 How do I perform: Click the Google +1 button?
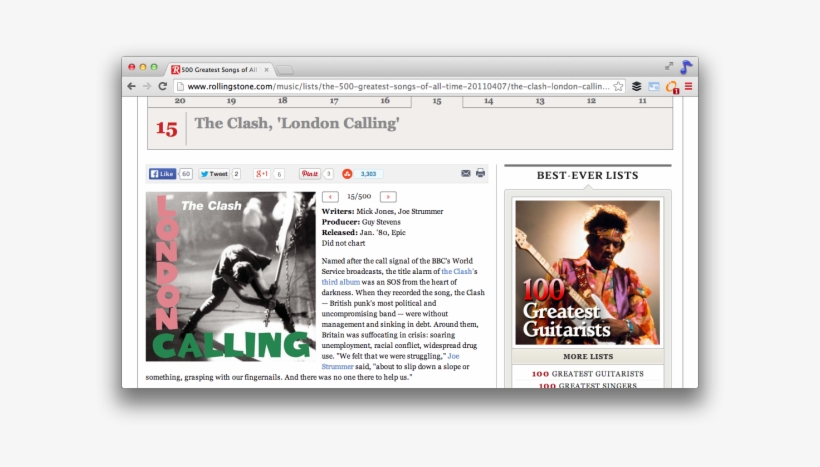(x=262, y=173)
